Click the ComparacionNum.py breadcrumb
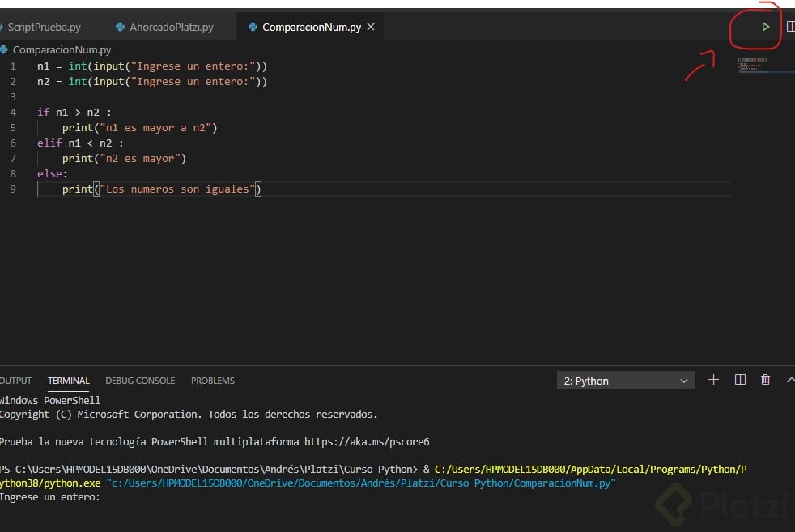The image size is (795, 532). pos(62,49)
